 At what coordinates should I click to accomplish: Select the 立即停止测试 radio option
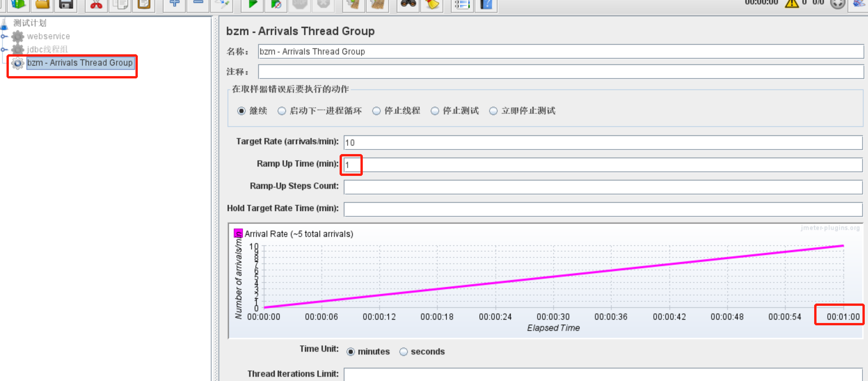click(493, 111)
